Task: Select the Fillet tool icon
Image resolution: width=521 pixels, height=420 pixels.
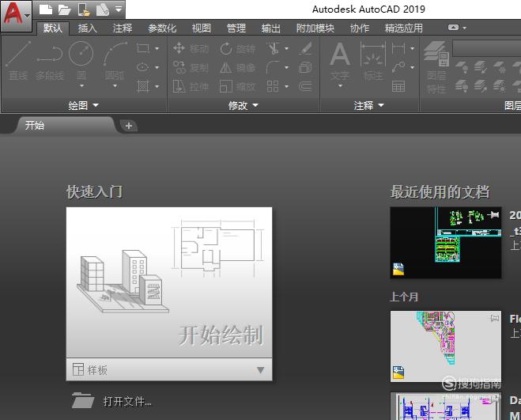Action: [273, 67]
